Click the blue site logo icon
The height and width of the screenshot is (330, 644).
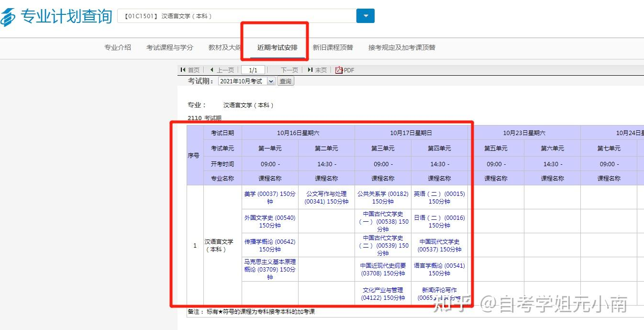[8, 17]
